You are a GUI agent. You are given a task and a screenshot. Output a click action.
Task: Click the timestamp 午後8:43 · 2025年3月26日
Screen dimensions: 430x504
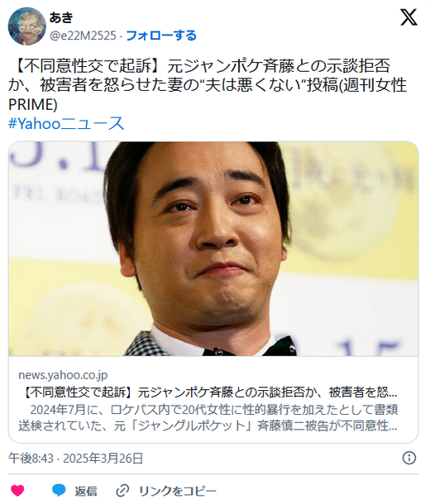pos(75,458)
